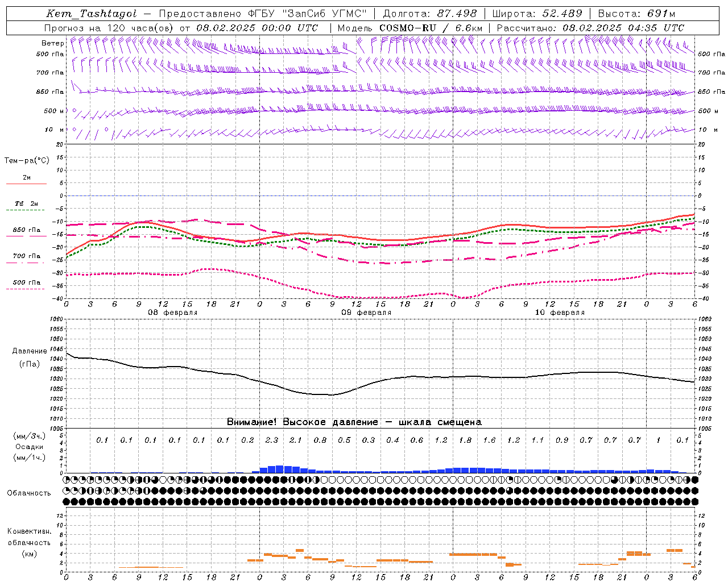Click 'Рассчитано: 08.02.2025 04:35 UTC' timestamp
Screen dimensions: 728x582
pos(590,28)
